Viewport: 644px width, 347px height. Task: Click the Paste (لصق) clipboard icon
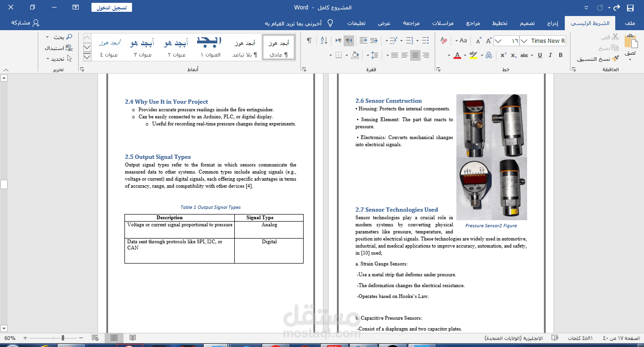click(x=630, y=41)
